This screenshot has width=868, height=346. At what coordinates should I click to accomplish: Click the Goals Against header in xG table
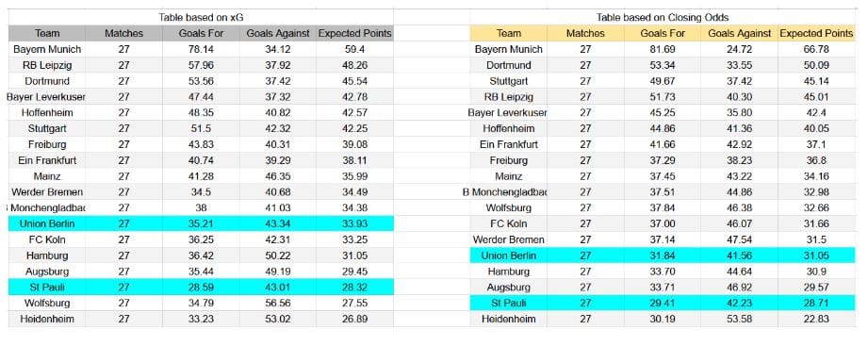[x=278, y=33]
